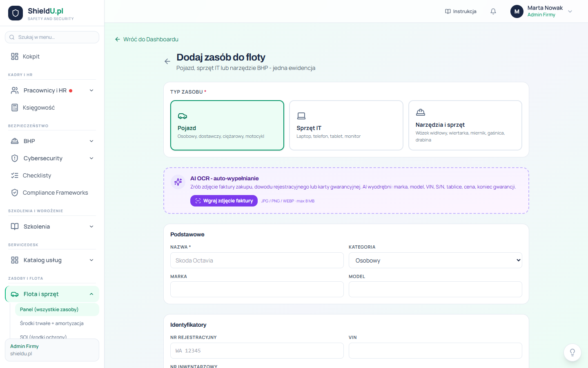Open Compliance Frameworks menu item

pos(52,193)
